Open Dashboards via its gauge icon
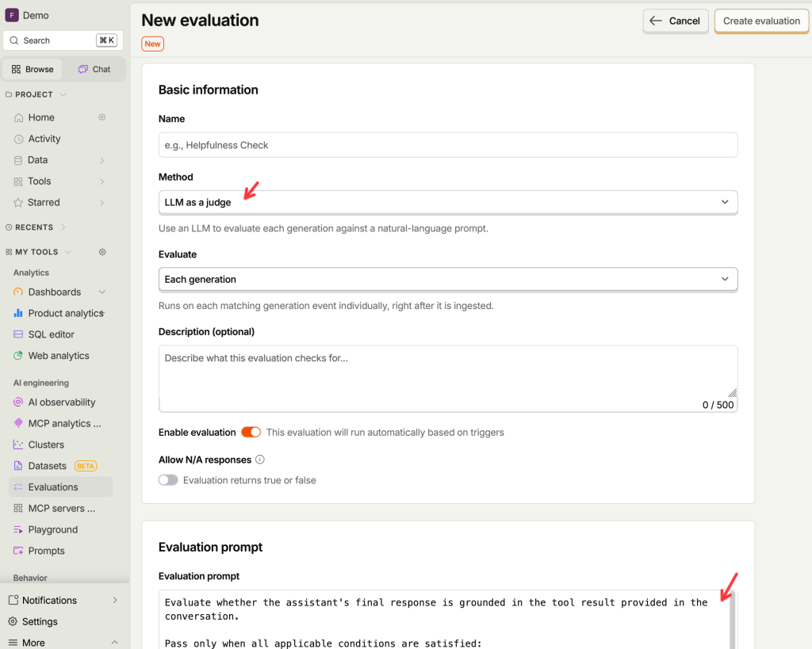This screenshot has width=812, height=649. pos(18,292)
